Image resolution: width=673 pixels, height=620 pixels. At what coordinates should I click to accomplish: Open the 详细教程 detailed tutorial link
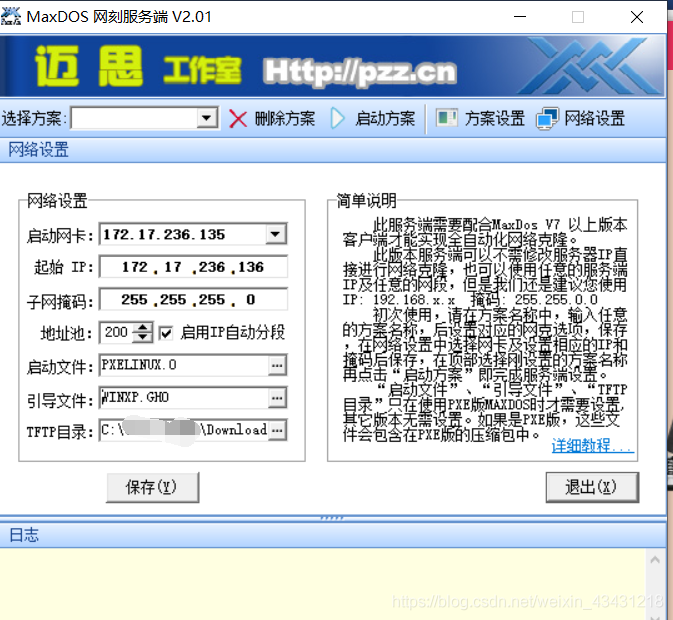592,445
